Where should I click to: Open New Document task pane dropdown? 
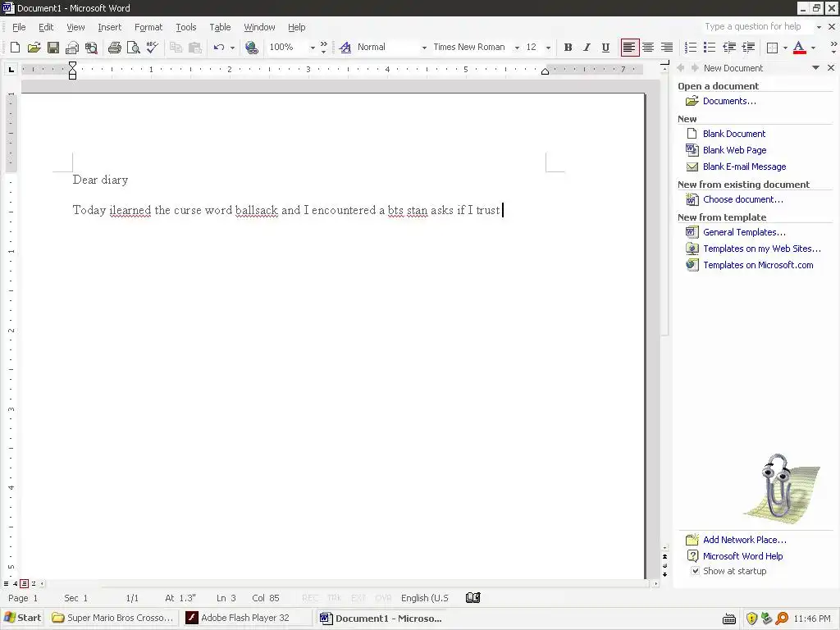click(815, 68)
